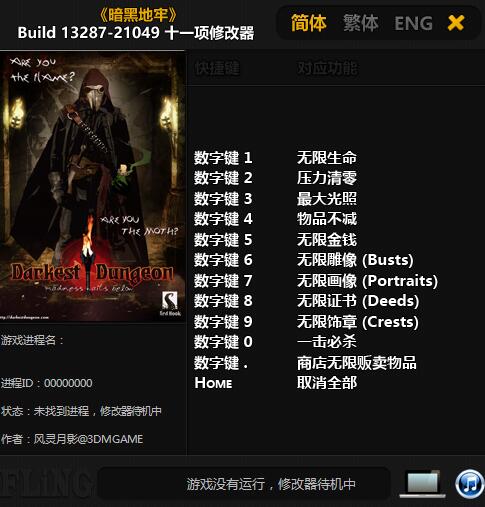Toggle 压力清零 cheat option
485x507 pixels.
(x=327, y=178)
